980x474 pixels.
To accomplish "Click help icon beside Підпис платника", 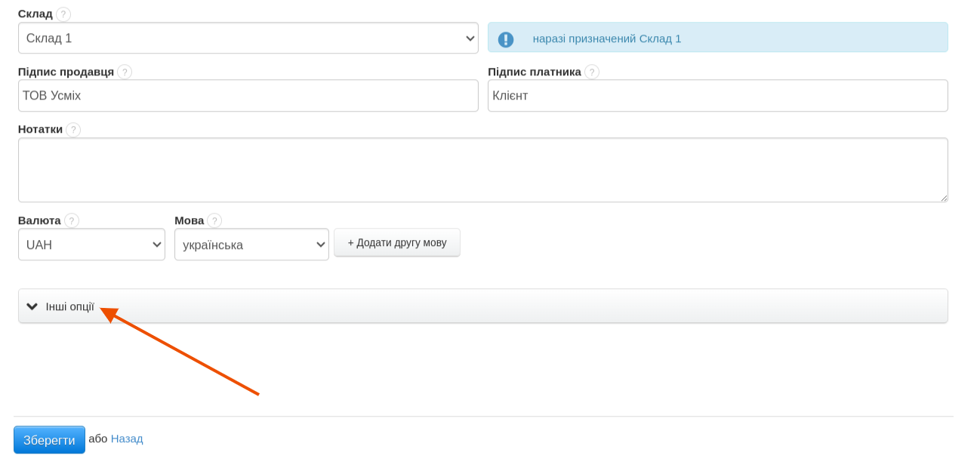I will tap(592, 72).
